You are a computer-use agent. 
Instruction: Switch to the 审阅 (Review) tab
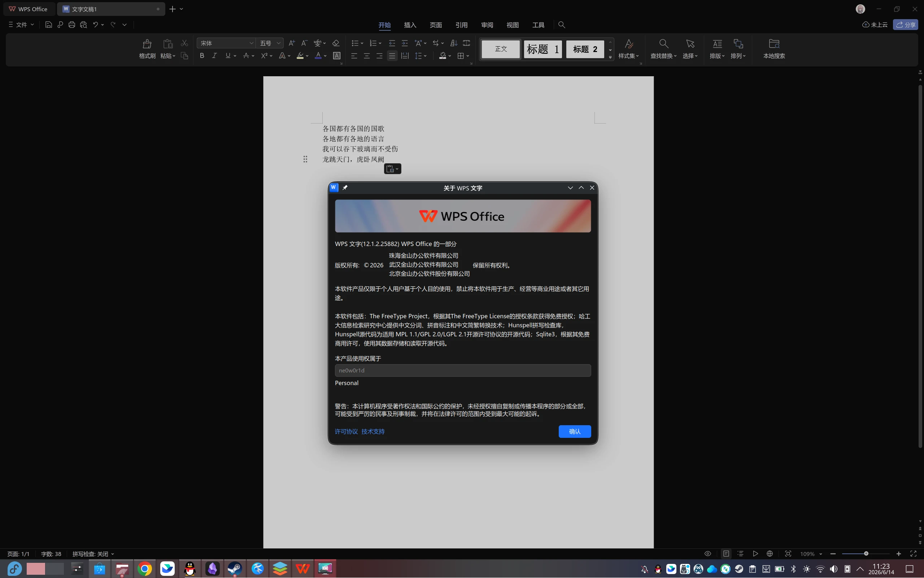coord(487,25)
